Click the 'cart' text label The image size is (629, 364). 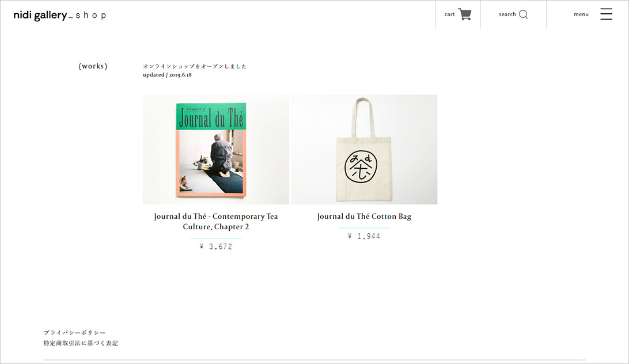point(449,14)
